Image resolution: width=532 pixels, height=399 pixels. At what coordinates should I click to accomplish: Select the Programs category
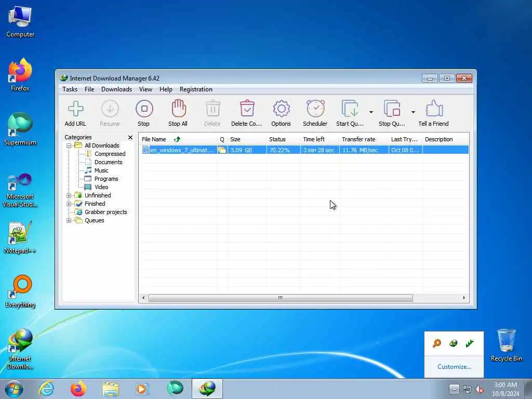(x=106, y=179)
